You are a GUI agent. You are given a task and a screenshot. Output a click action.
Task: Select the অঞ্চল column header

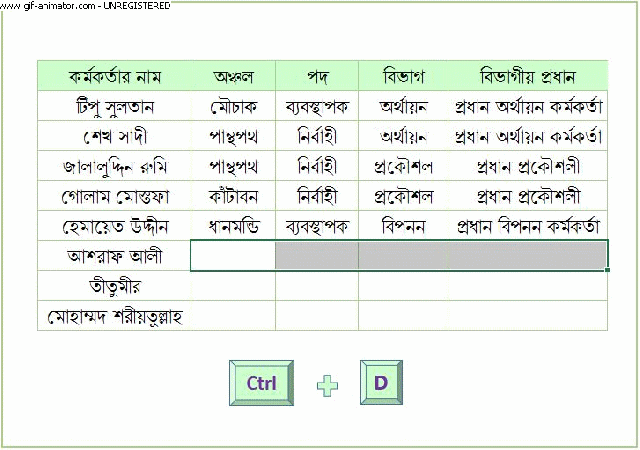(233, 76)
